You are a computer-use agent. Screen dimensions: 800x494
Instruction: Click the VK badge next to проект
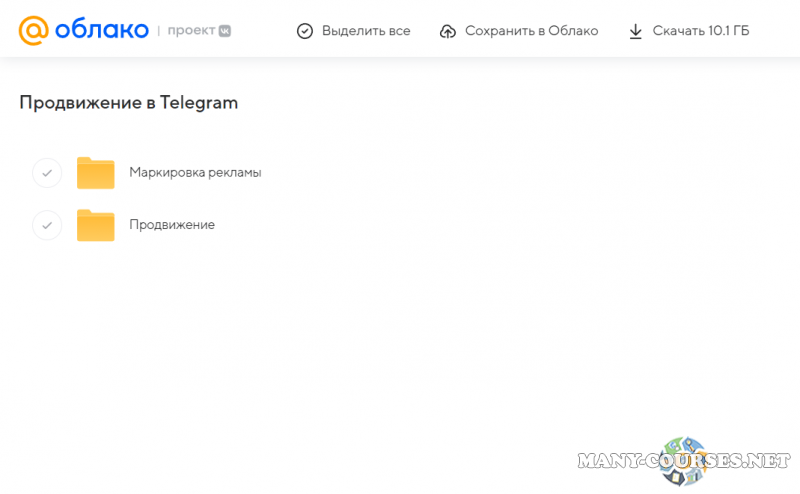coord(225,31)
